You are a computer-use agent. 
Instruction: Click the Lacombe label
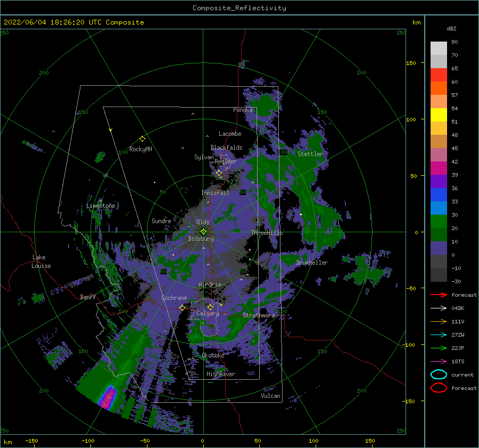click(230, 134)
